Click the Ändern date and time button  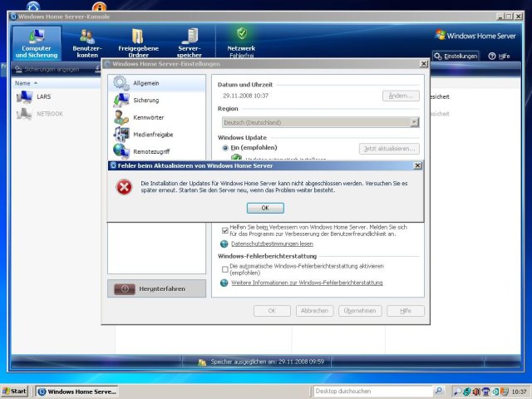[401, 96]
